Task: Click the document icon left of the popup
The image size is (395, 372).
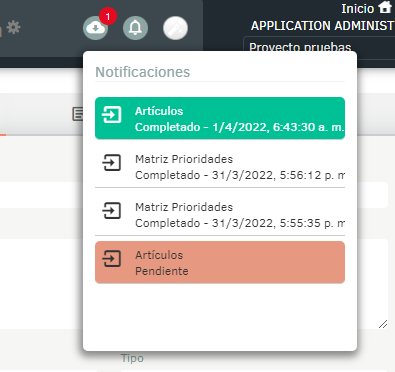Action: pos(78,114)
